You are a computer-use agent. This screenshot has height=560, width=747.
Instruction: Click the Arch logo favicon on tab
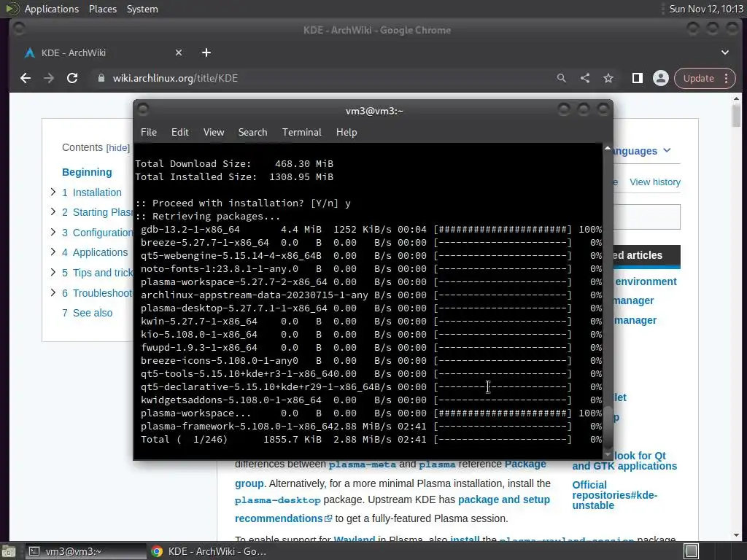pos(29,52)
